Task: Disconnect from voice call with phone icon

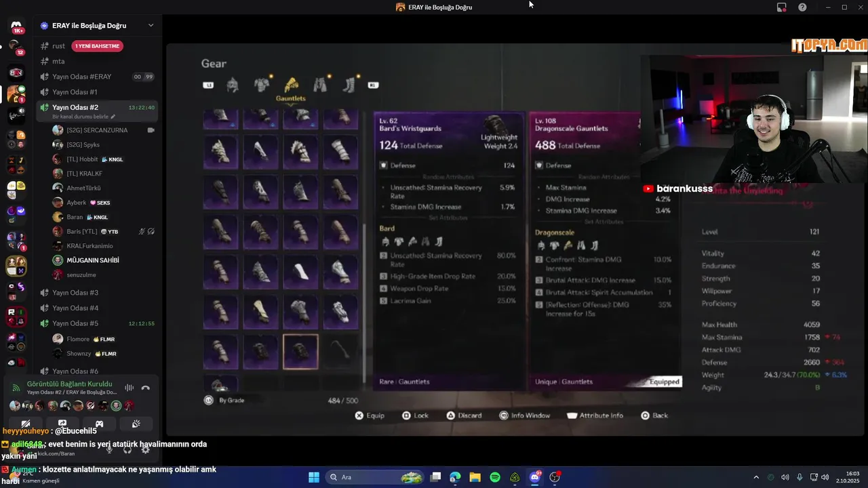Action: pyautogui.click(x=145, y=388)
